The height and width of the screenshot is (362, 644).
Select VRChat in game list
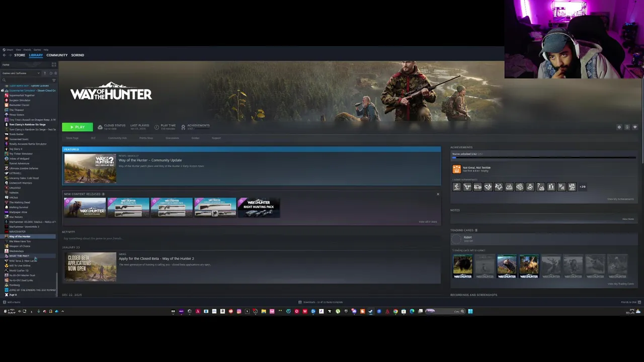tap(14, 198)
